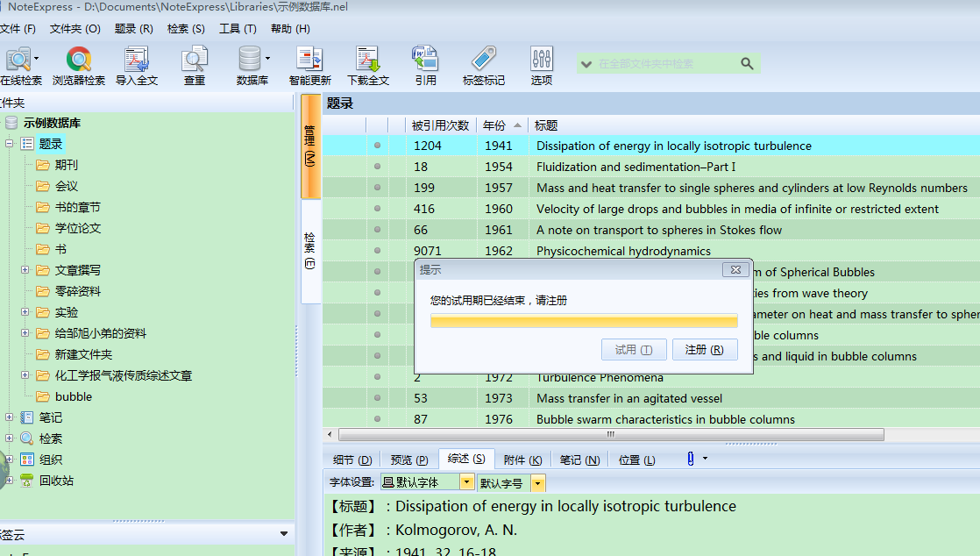980x556 pixels.
Task: Open the 帮助 (H) menu
Action: tap(290, 29)
